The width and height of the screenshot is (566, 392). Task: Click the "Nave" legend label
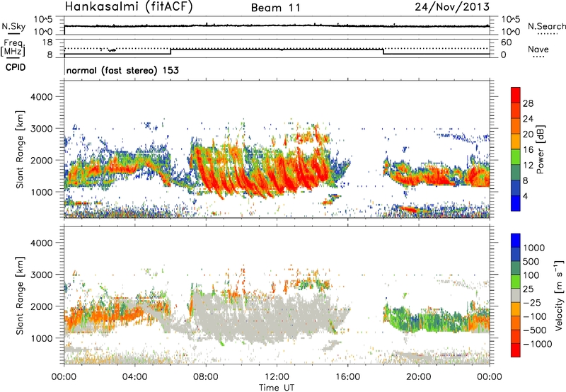pos(538,49)
